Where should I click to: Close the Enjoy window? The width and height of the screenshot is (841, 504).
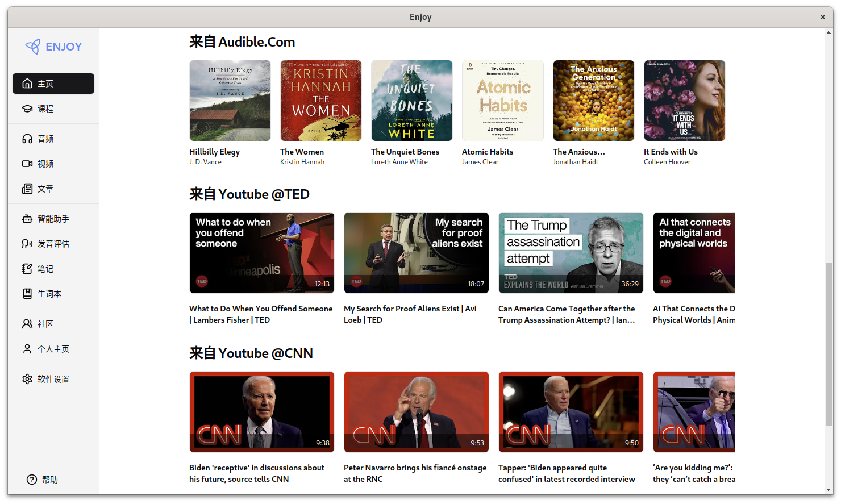[x=822, y=17]
